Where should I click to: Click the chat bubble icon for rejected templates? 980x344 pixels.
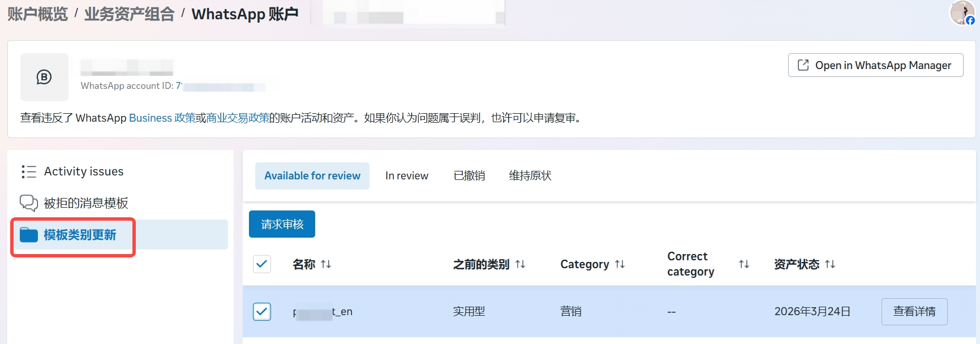pos(28,203)
